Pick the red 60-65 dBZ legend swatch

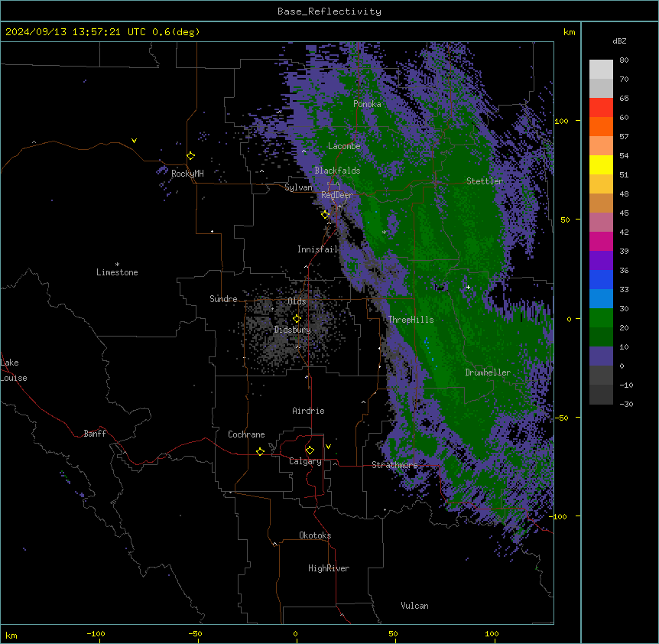click(601, 108)
